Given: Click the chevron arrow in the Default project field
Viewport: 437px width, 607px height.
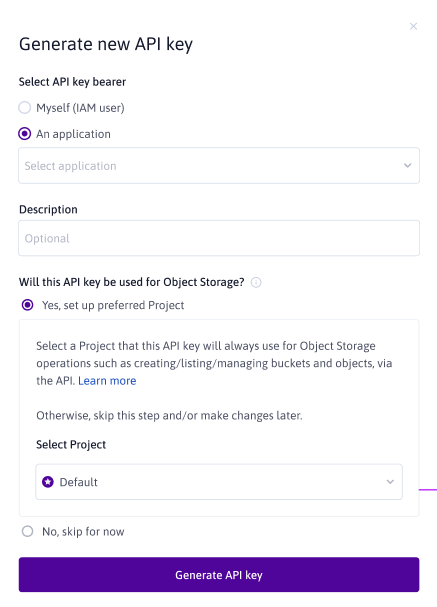Looking at the screenshot, I should point(390,482).
